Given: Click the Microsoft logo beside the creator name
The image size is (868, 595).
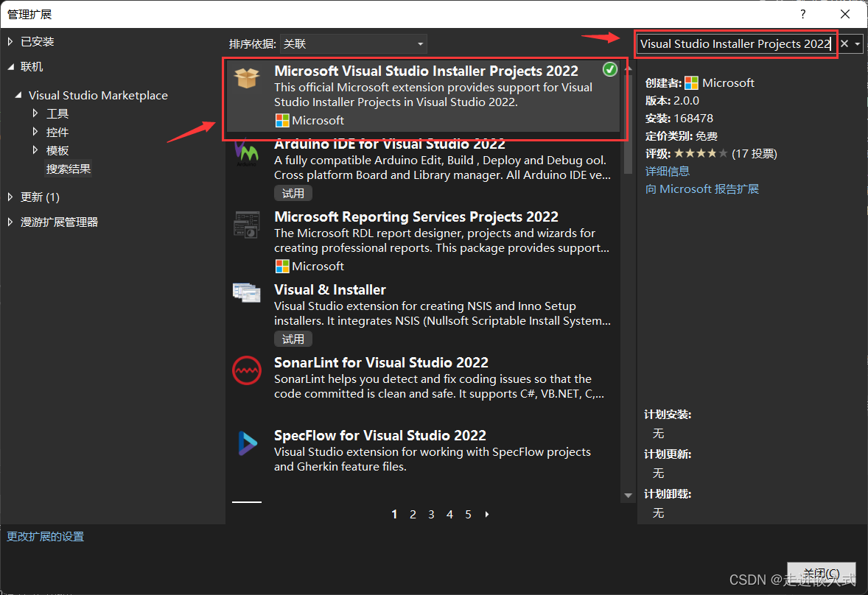Looking at the screenshot, I should (x=691, y=83).
